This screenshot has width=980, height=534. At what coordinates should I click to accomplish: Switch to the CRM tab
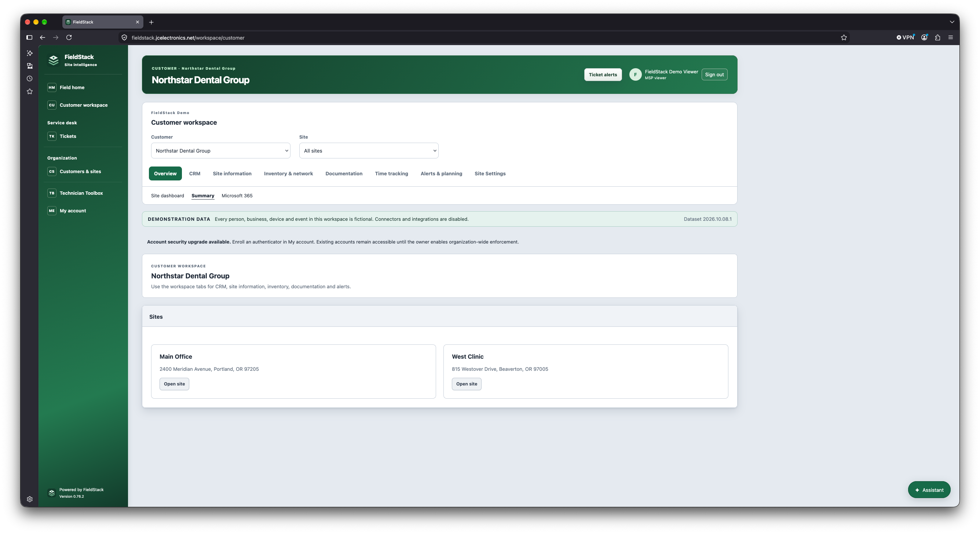click(194, 173)
